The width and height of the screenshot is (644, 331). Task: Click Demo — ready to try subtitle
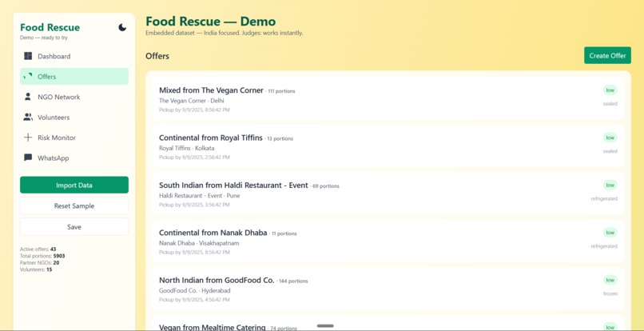tap(43, 38)
